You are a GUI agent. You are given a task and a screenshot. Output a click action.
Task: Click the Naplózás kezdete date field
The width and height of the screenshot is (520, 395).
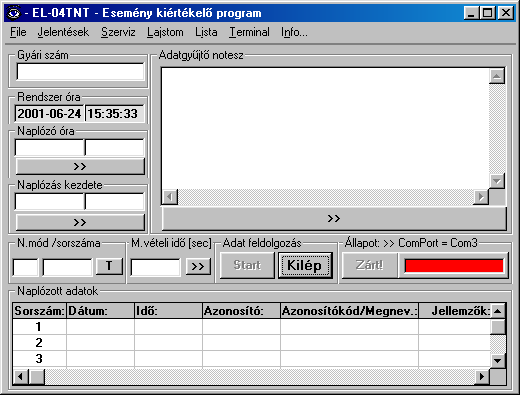click(49, 202)
